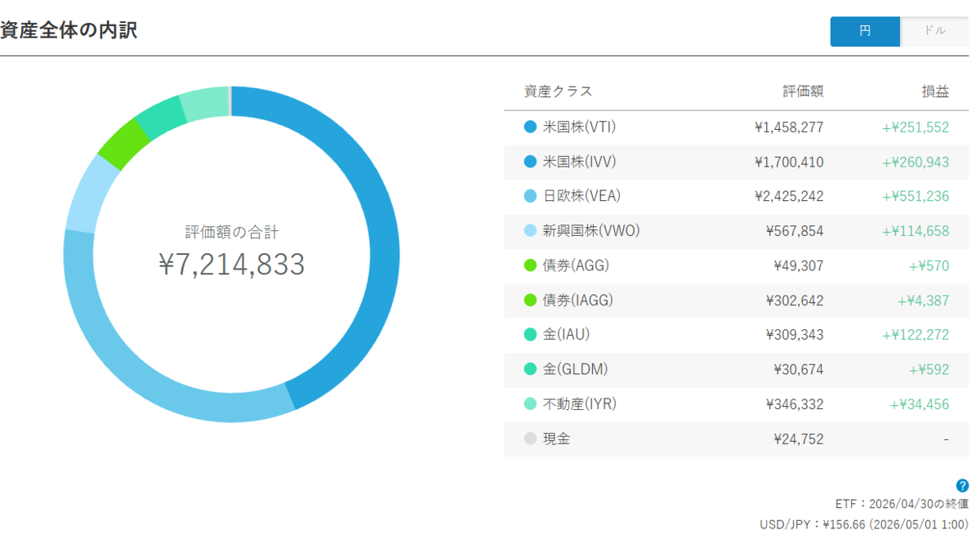This screenshot has width=980, height=539.
Task: Click the 資産クラス column header
Action: (558, 91)
